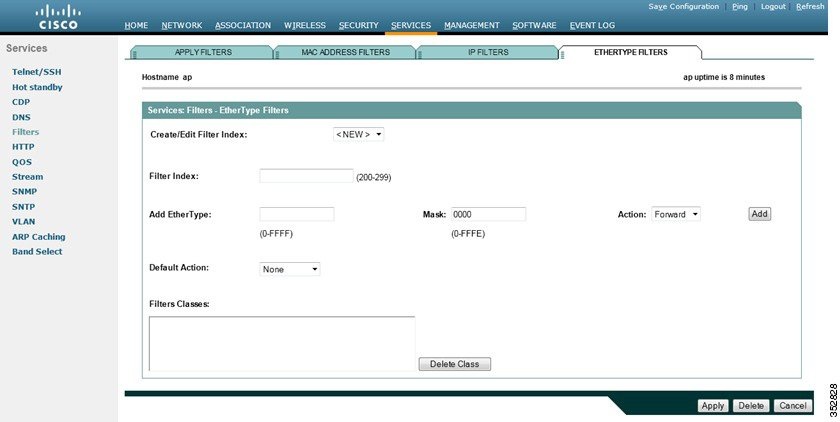Click the Add EtherType input field

(297, 214)
